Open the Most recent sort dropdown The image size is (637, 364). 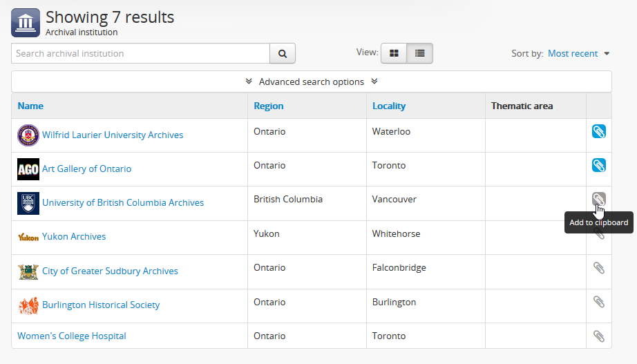pos(579,54)
